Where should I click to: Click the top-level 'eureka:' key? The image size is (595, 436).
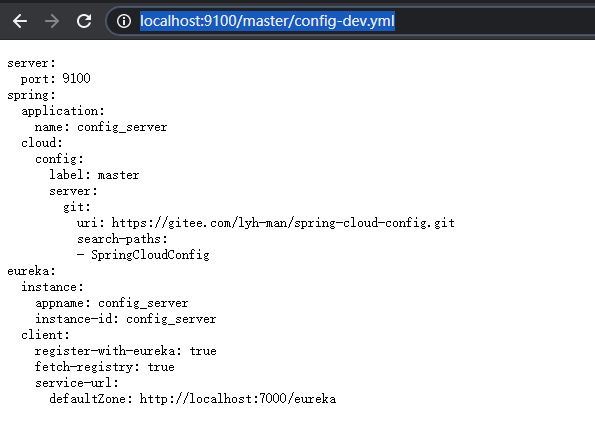(31, 271)
